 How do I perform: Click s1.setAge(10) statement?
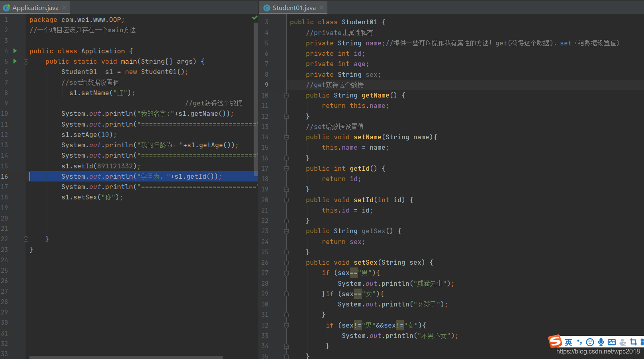click(89, 135)
